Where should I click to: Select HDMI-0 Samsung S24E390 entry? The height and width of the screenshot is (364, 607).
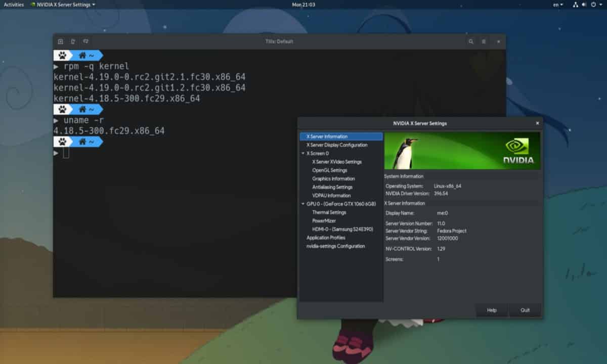point(342,229)
